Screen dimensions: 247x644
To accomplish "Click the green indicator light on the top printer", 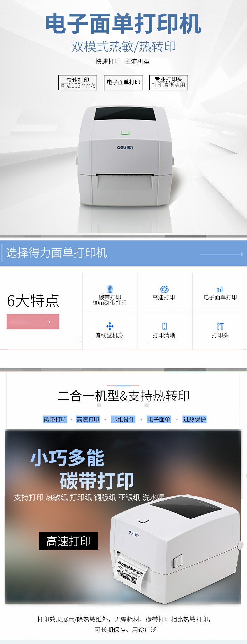I will [125, 133].
